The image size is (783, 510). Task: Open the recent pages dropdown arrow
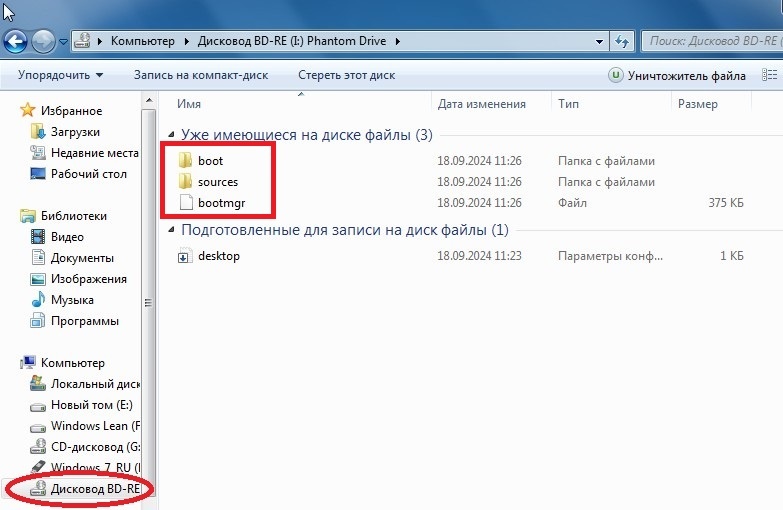63,42
